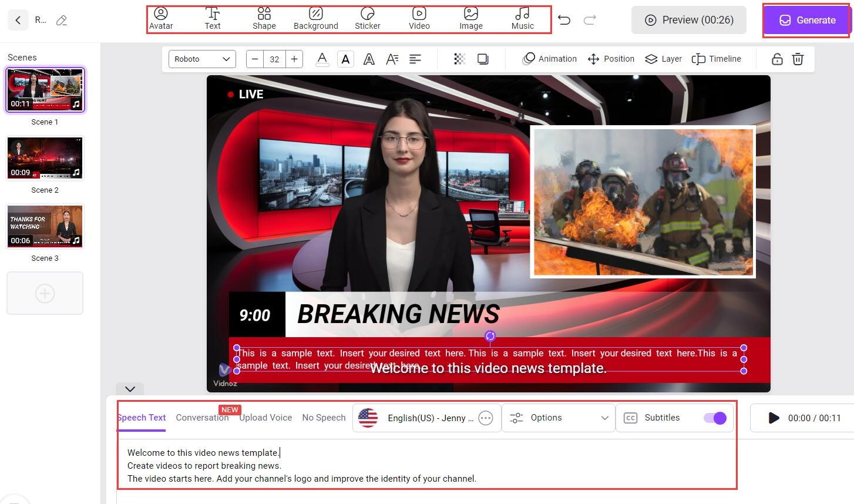Toggle the Subtitles switch off
This screenshot has width=854, height=504.
pos(715,418)
